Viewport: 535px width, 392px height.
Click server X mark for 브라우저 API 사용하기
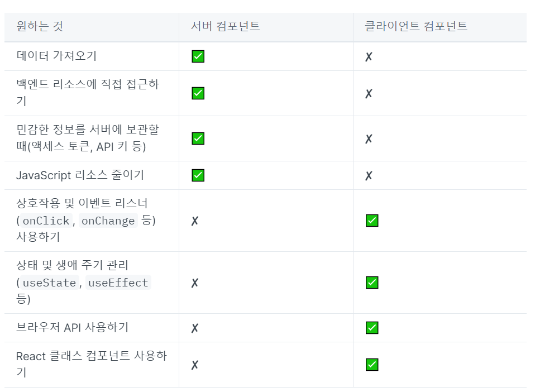point(194,328)
